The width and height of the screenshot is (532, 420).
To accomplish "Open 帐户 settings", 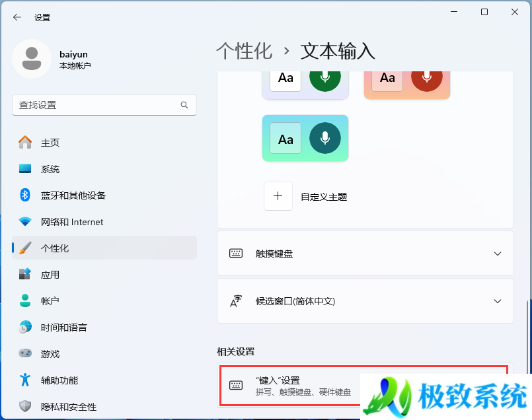I will point(104,301).
